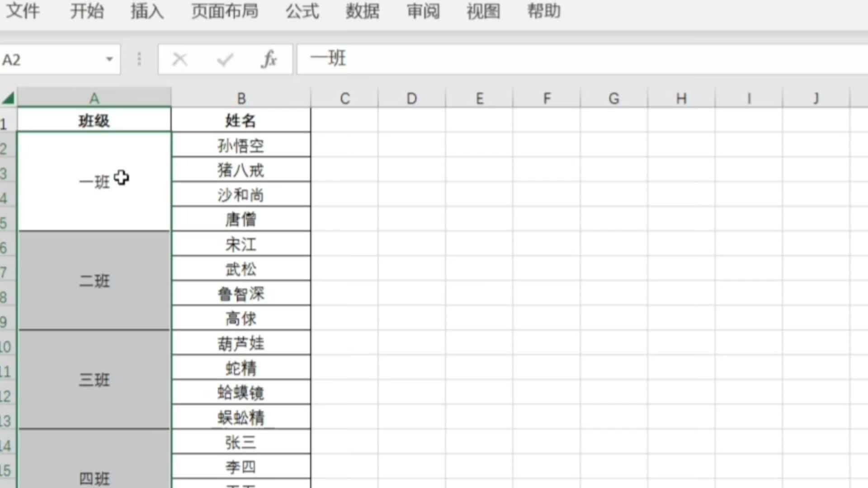Select column F header
Screen dimensions: 868x488
click(547, 98)
